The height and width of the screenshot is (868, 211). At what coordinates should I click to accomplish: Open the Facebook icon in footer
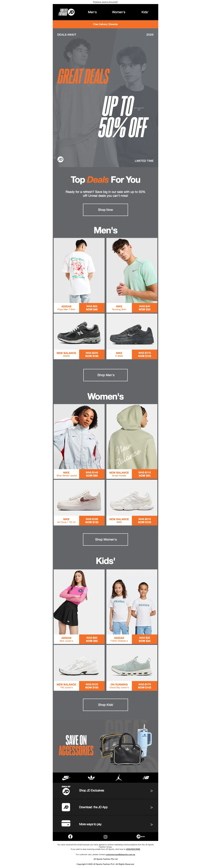tap(70, 837)
